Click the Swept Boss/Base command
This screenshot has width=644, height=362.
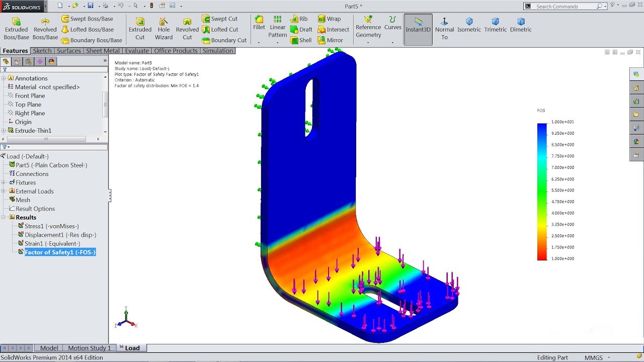(x=87, y=19)
